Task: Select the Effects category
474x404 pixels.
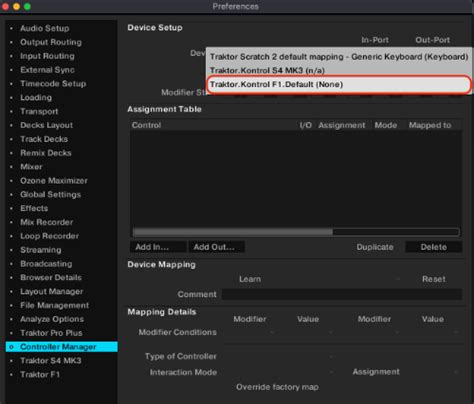Action: 34,208
